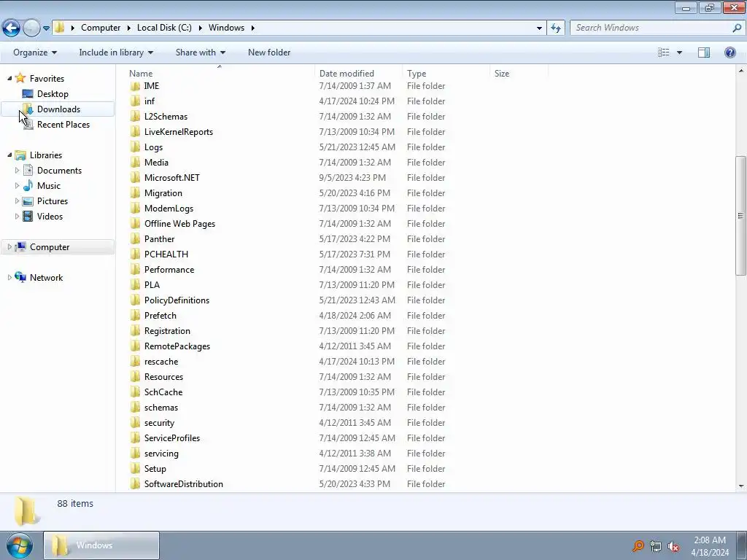Show the preview pane
The width and height of the screenshot is (747, 560).
tap(704, 52)
